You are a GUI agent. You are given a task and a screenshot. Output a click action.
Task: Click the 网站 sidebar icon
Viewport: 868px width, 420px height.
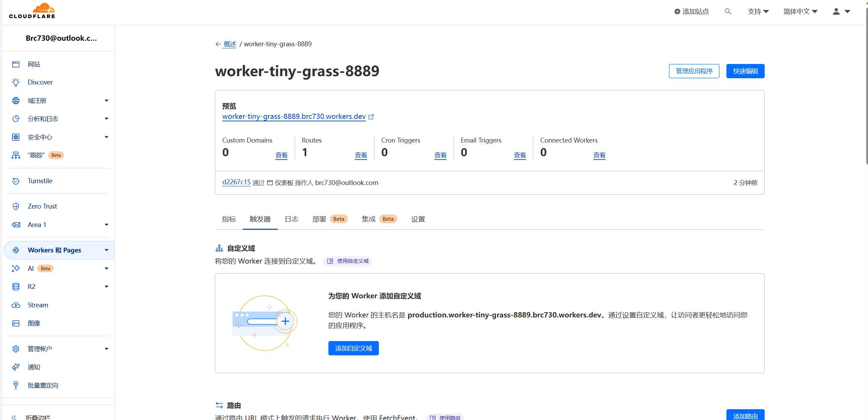pyautogui.click(x=16, y=64)
